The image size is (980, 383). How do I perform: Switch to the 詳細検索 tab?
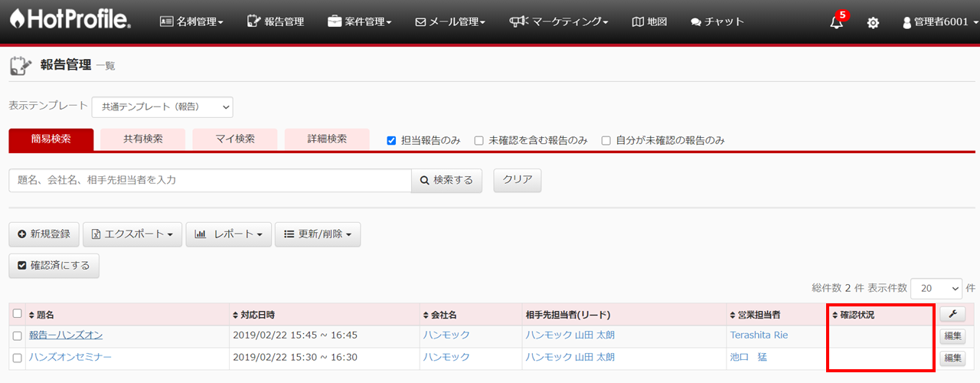tap(327, 139)
